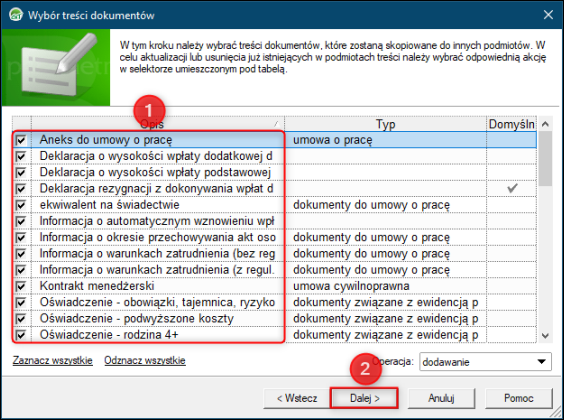Image resolution: width=564 pixels, height=420 pixels.
Task: Close the Wybór treści dokumentów dialog
Action: 548,15
